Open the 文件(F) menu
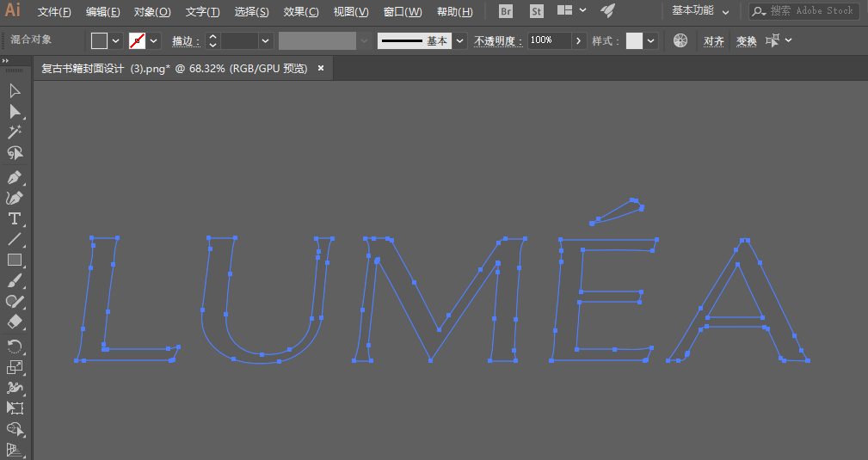 pyautogui.click(x=54, y=12)
